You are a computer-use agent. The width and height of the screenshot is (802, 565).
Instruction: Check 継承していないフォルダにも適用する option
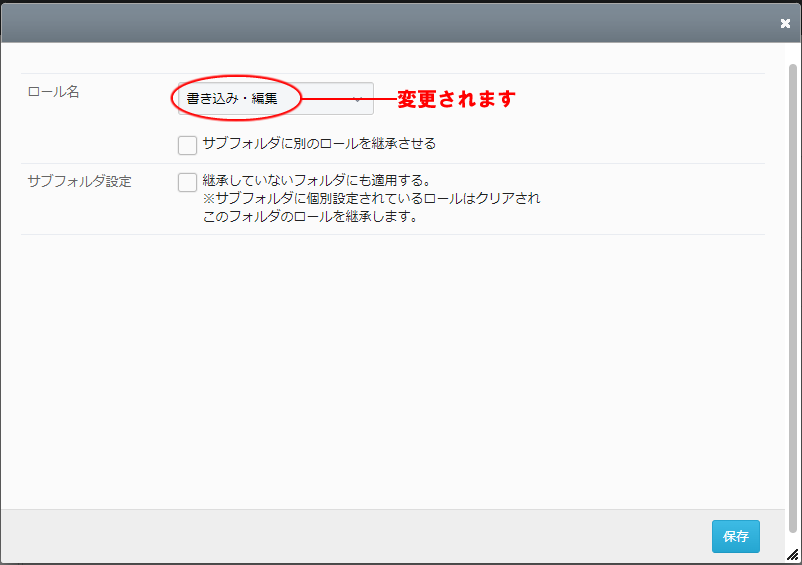tap(187, 182)
